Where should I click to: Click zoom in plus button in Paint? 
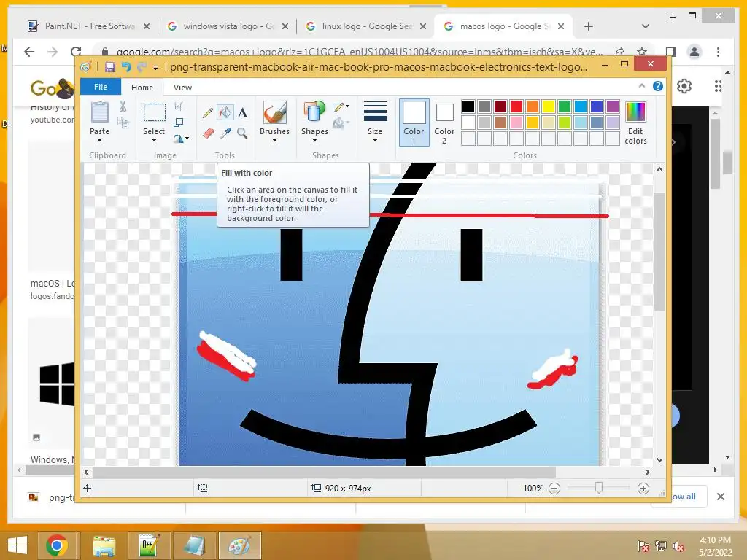click(x=643, y=489)
